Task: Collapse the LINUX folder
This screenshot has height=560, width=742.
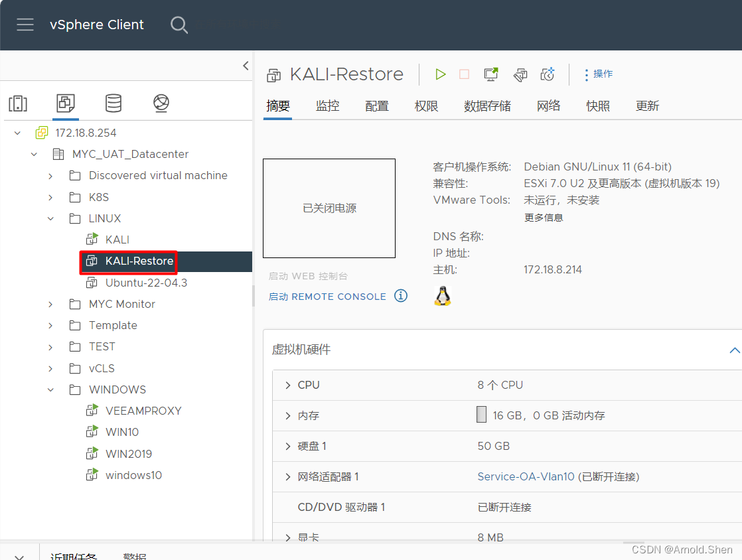Action: [50, 218]
